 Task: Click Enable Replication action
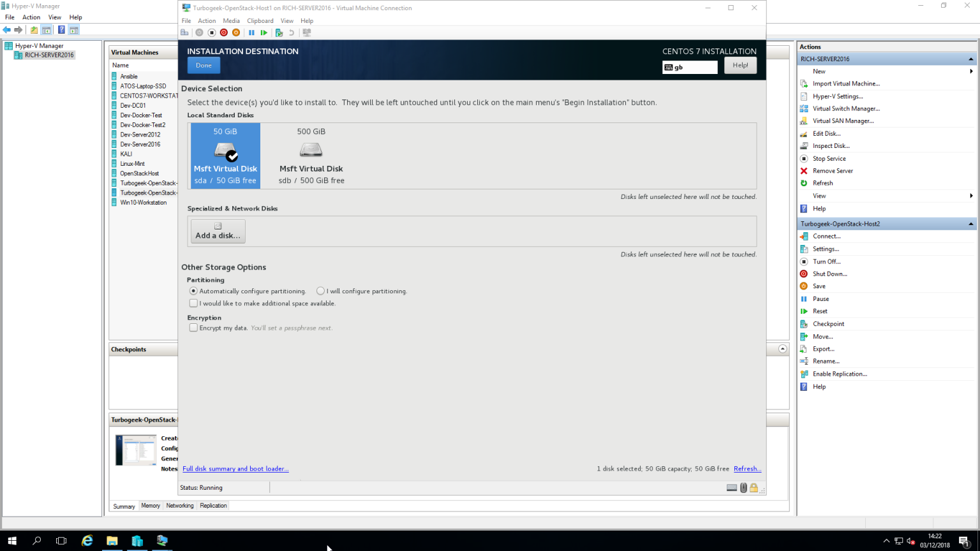[840, 374]
